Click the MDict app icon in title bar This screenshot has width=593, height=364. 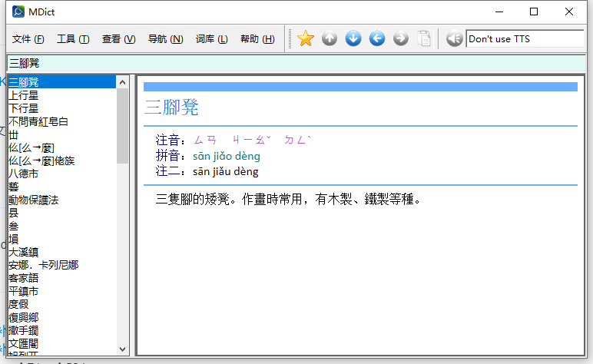(x=17, y=12)
